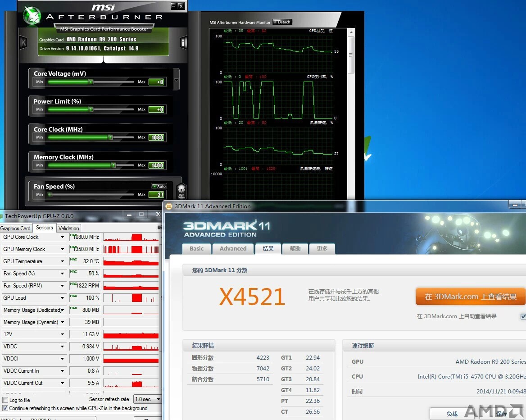Click the MSI Afterburner dragon logo icon
526x420 pixels.
[x=32, y=15]
